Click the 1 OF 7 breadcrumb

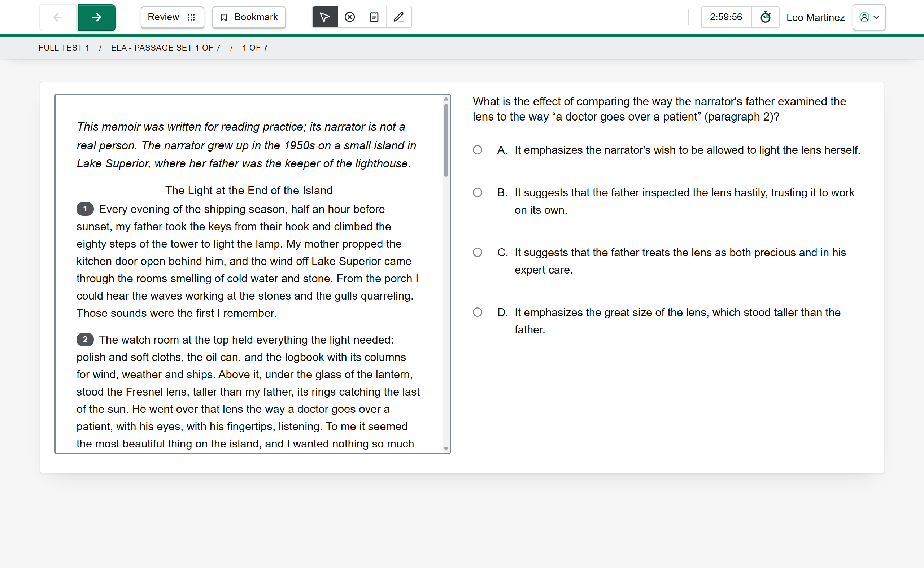pos(255,48)
